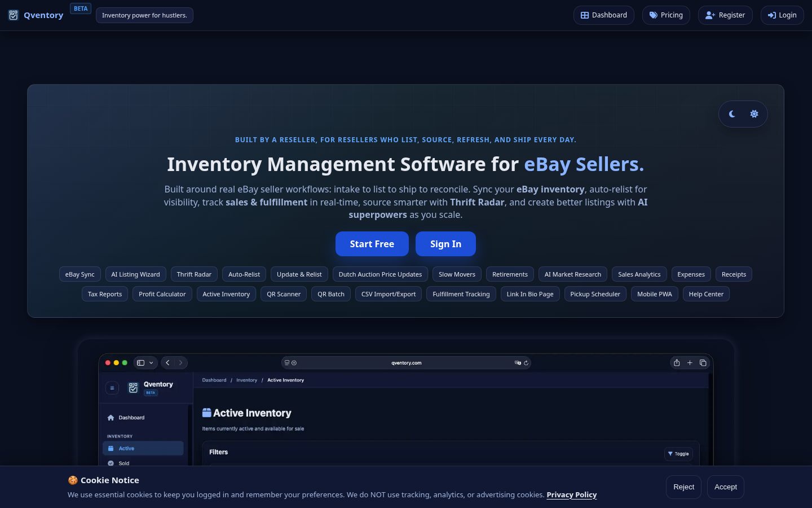Image resolution: width=812 pixels, height=508 pixels.
Task: Open the Thrift Radar feature chip
Action: click(x=194, y=274)
